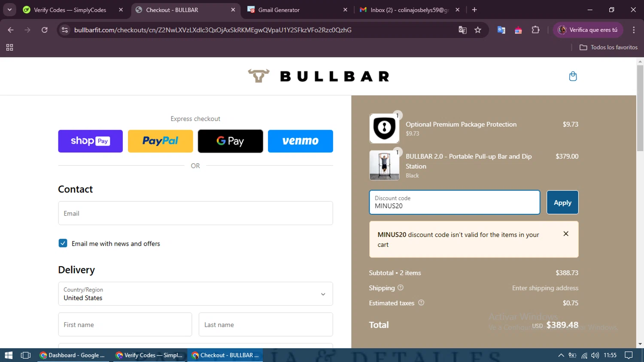
Task: Open the extensions puzzle icon
Action: pyautogui.click(x=535, y=30)
